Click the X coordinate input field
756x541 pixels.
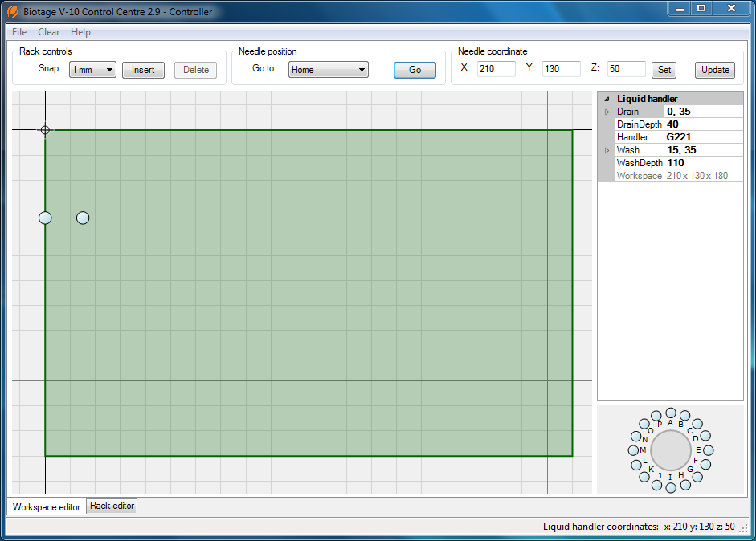coord(496,69)
